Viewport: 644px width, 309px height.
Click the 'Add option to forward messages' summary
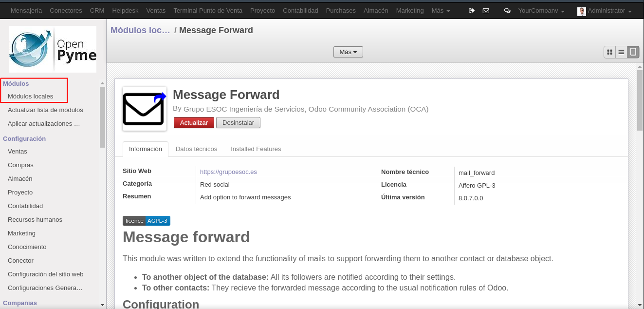click(x=245, y=197)
